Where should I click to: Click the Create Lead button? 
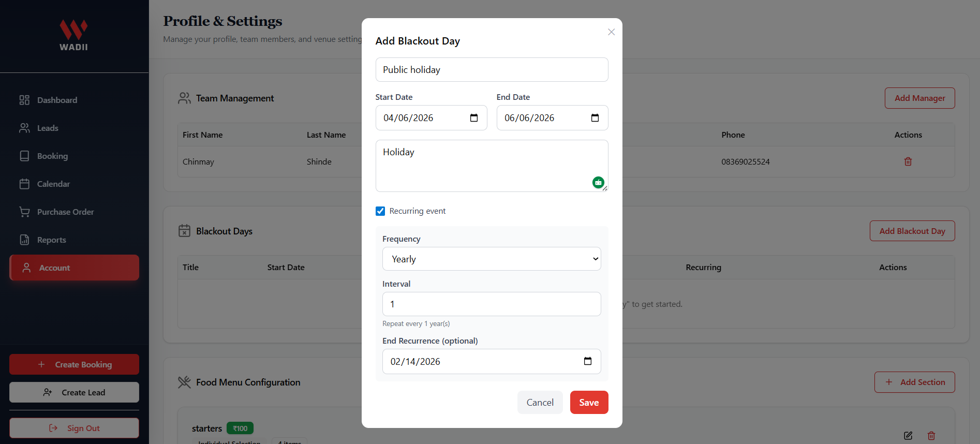[x=74, y=392]
